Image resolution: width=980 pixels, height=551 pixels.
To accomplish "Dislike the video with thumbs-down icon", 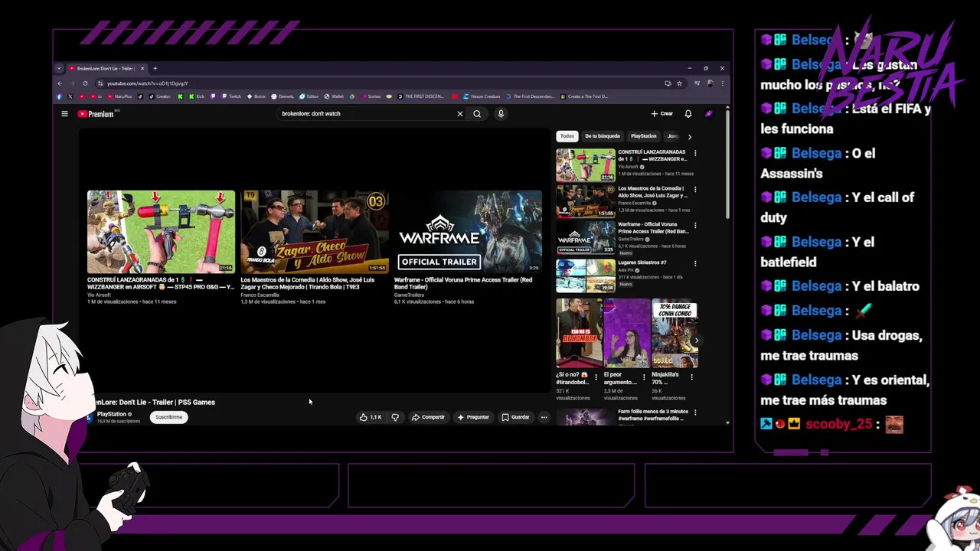I will pyautogui.click(x=395, y=417).
